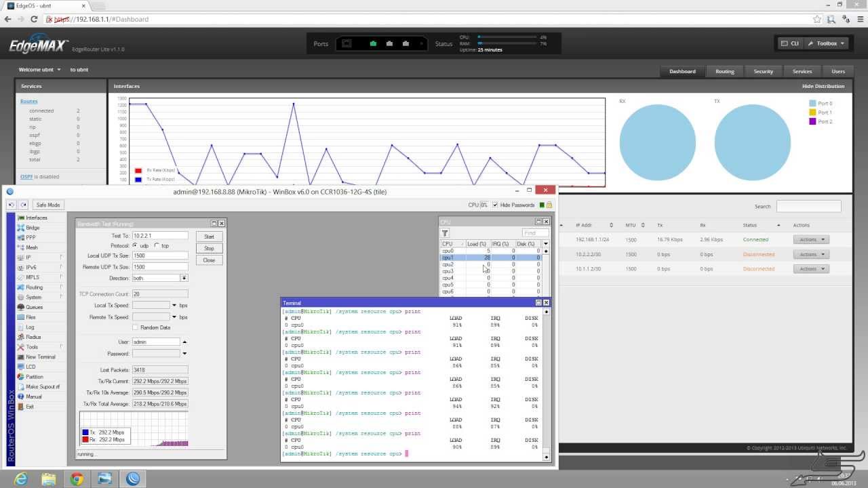Open Files in the WinBox sidebar
The height and width of the screenshot is (488, 868).
point(31,317)
